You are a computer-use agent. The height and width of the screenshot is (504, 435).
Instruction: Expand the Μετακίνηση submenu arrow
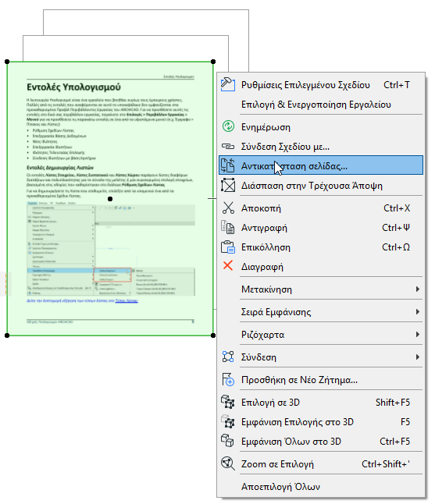417,289
